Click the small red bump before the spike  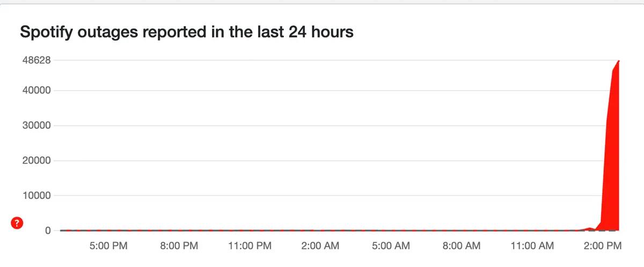coord(589,228)
